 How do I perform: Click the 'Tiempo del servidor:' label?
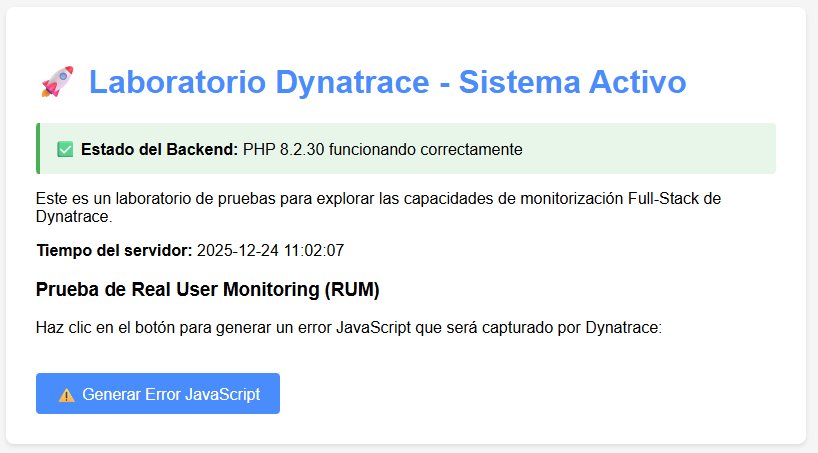coord(114,250)
